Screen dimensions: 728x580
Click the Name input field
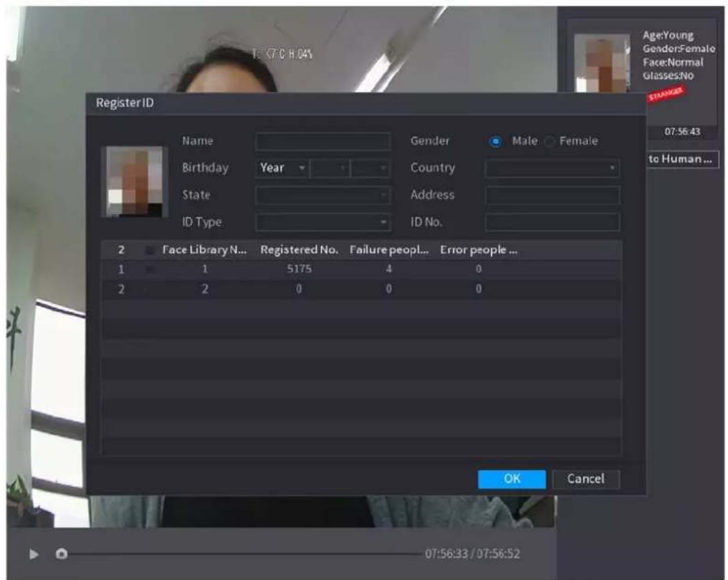pos(323,141)
